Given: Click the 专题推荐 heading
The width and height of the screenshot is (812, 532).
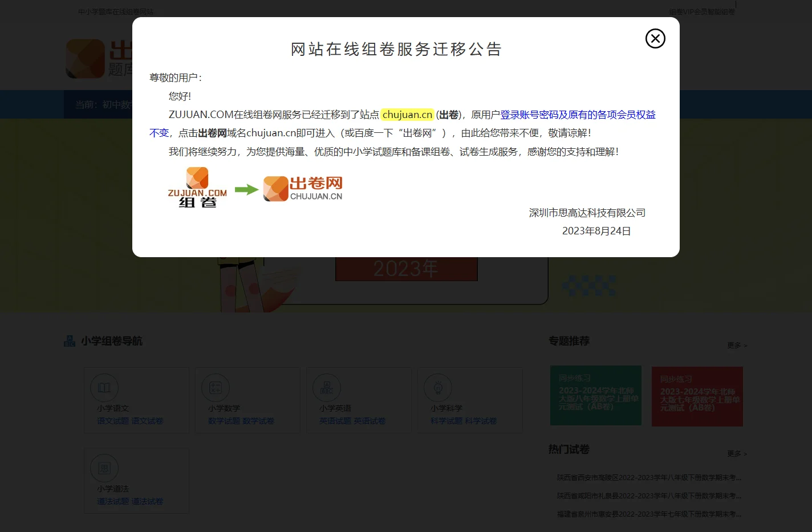Looking at the screenshot, I should point(569,341).
